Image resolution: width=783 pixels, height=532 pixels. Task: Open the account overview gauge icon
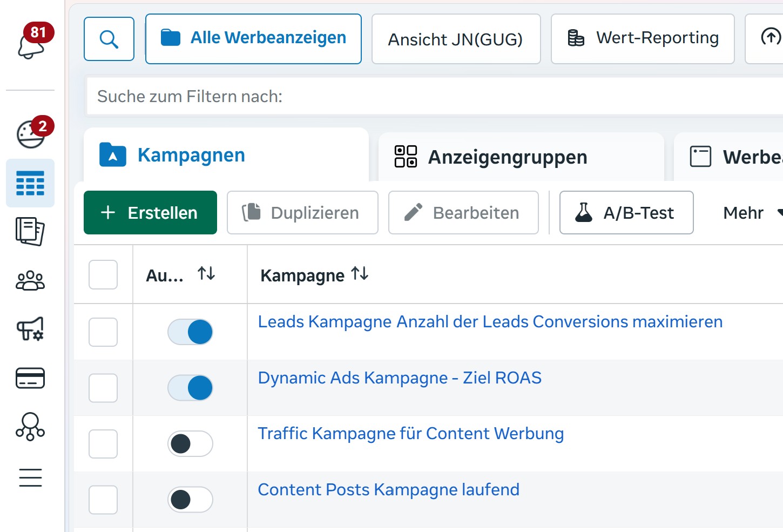click(31, 133)
